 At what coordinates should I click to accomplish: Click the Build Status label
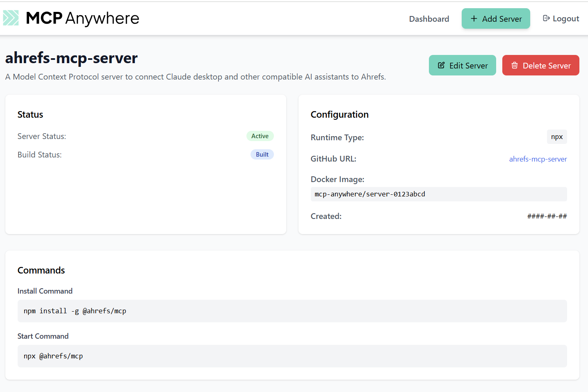coord(40,155)
